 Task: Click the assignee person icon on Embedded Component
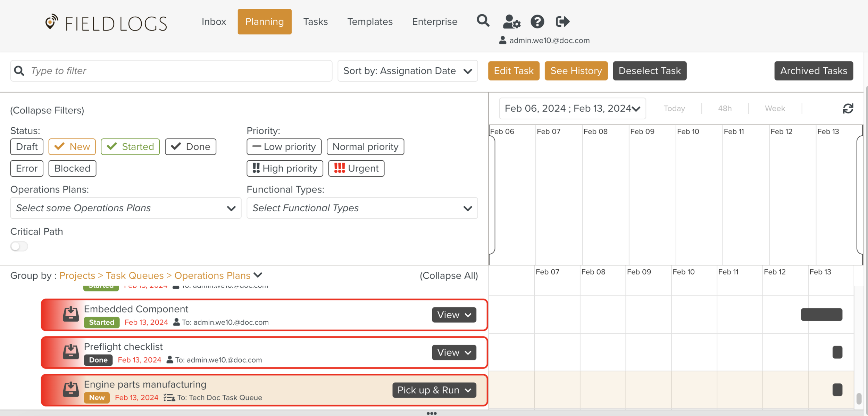(x=176, y=322)
